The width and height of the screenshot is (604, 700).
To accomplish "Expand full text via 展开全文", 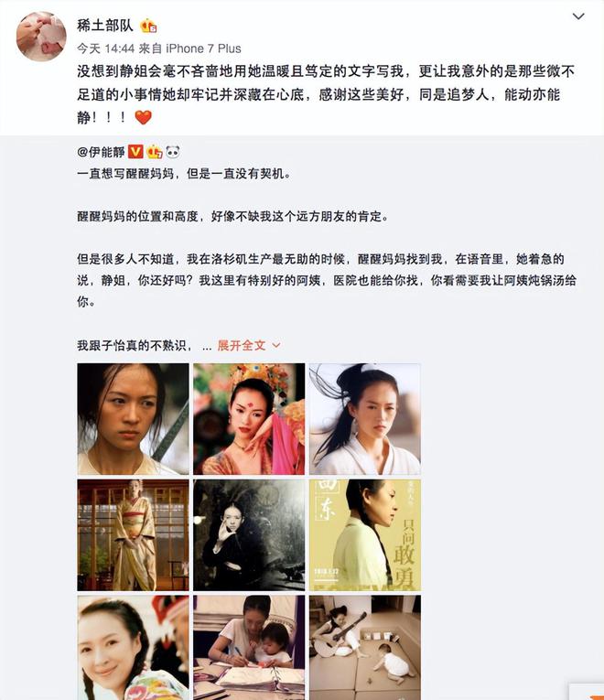I will click(x=242, y=345).
